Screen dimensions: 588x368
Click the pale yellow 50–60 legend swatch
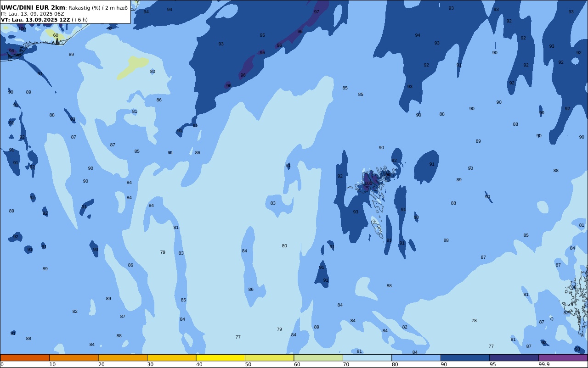(x=269, y=357)
